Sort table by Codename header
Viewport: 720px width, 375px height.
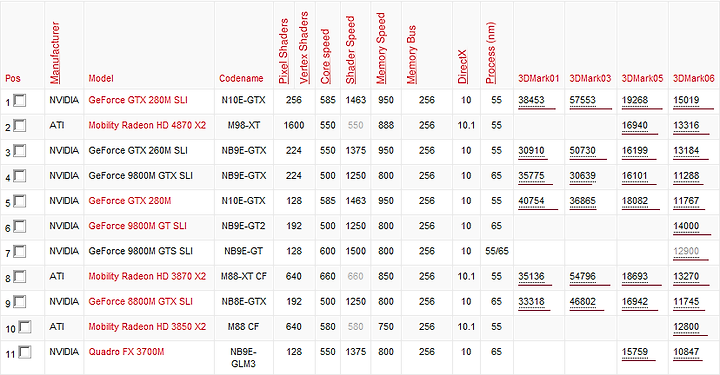coord(241,78)
